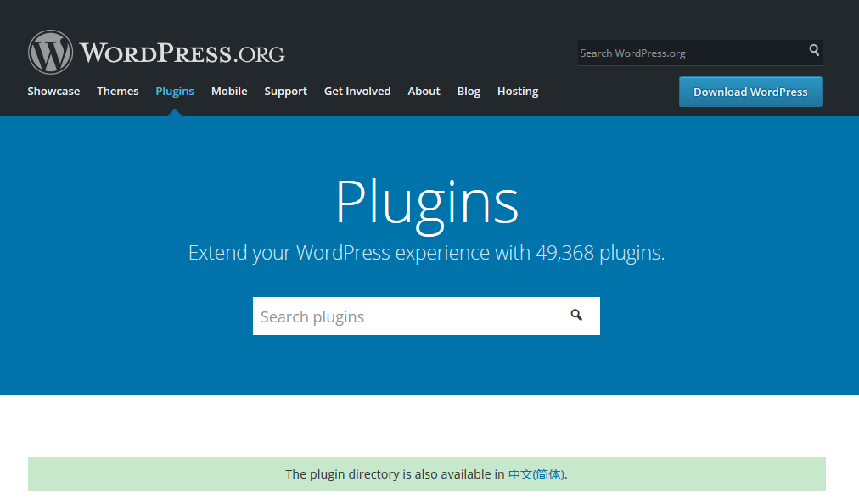The height and width of the screenshot is (504, 859).
Task: Click the 49,368 plugins tagline text
Action: pos(426,253)
